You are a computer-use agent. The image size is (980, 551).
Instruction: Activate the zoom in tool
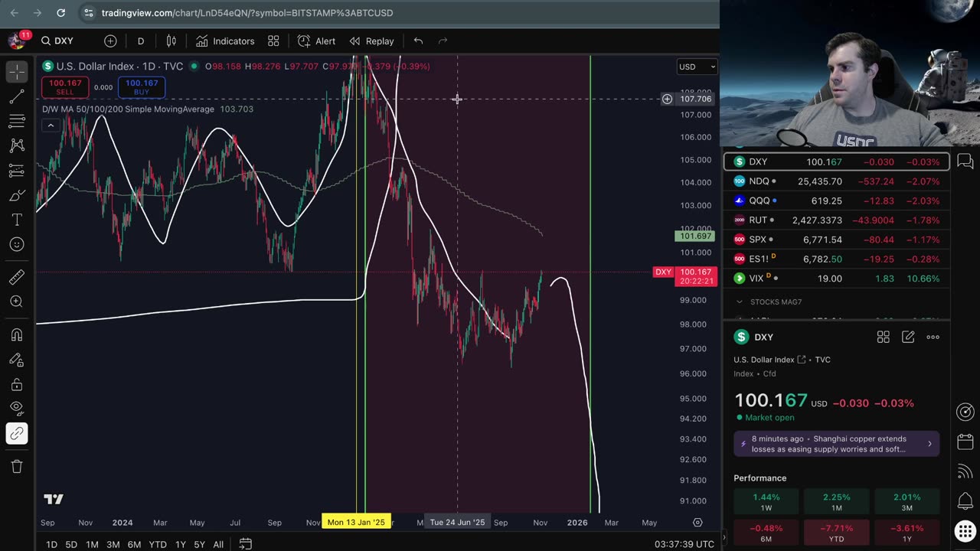coord(17,302)
